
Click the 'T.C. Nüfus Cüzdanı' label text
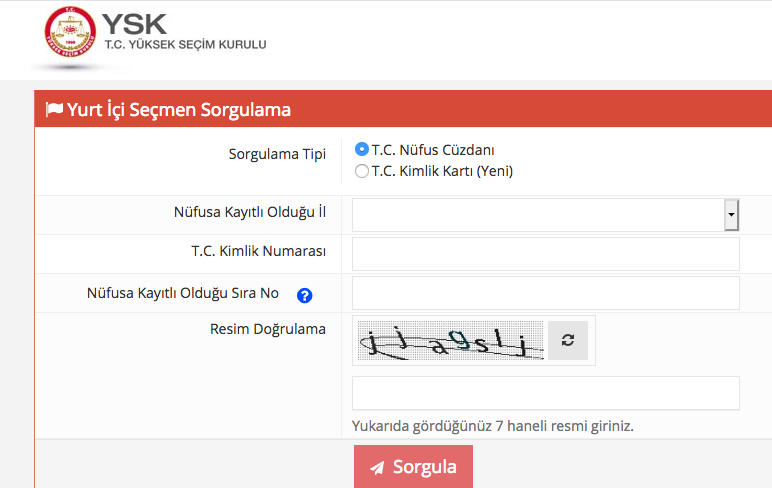tap(433, 150)
